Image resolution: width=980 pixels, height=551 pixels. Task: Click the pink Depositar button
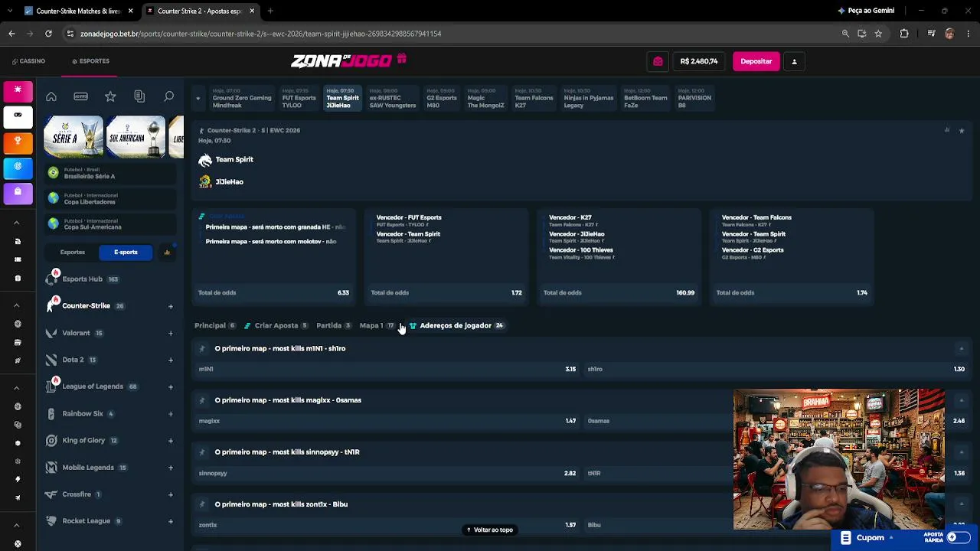click(x=756, y=61)
